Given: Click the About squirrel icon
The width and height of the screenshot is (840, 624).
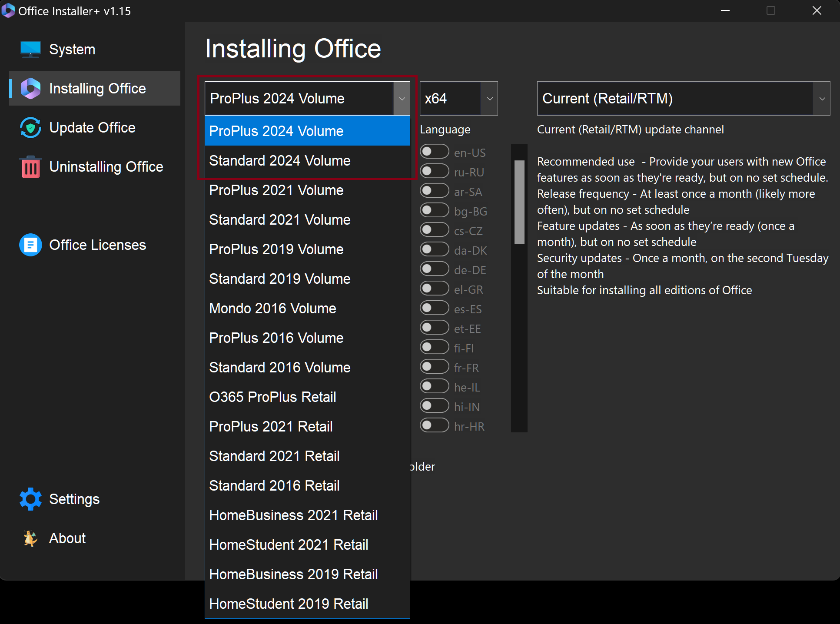Looking at the screenshot, I should [30, 538].
